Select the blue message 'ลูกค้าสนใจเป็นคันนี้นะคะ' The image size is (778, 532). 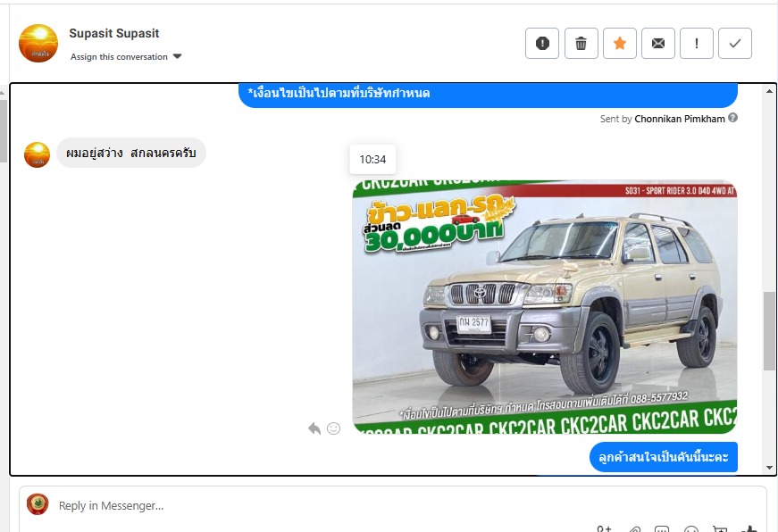664,457
